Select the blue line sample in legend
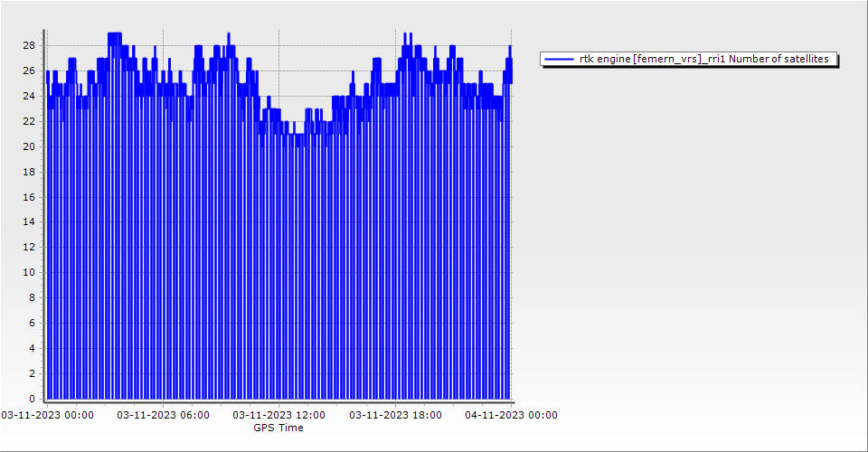The image size is (868, 452). (x=560, y=59)
